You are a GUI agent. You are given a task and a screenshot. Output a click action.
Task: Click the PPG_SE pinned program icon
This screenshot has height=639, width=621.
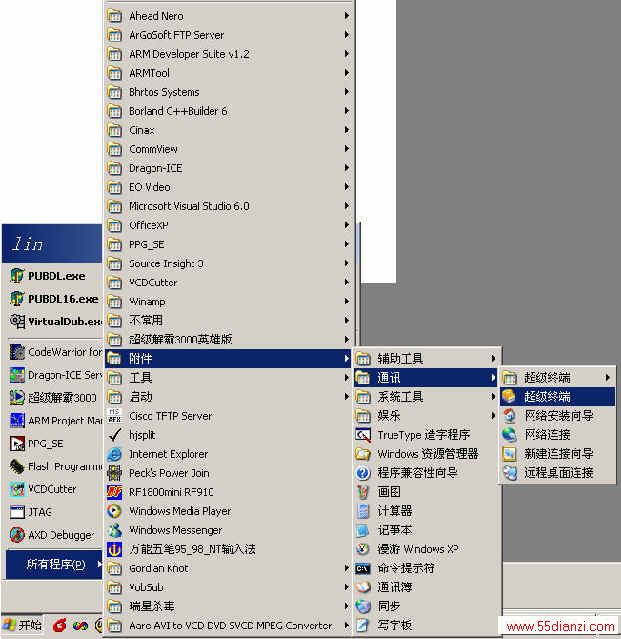(17, 443)
